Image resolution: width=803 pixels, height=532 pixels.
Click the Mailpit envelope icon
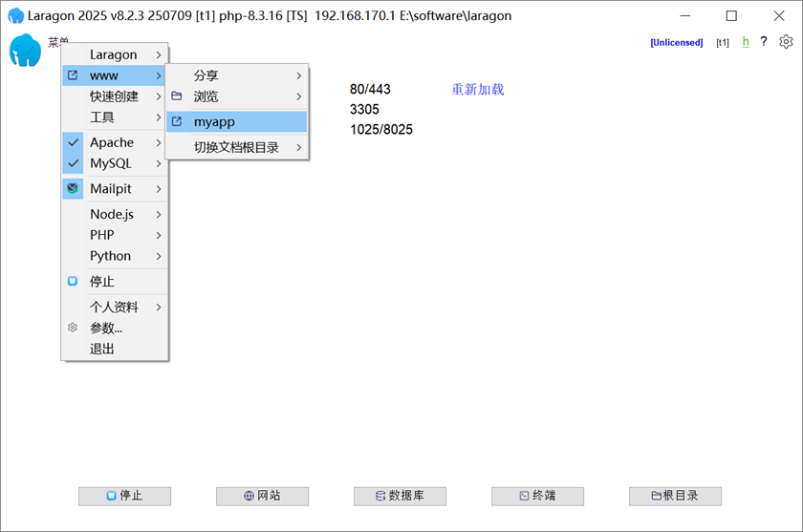[73, 188]
